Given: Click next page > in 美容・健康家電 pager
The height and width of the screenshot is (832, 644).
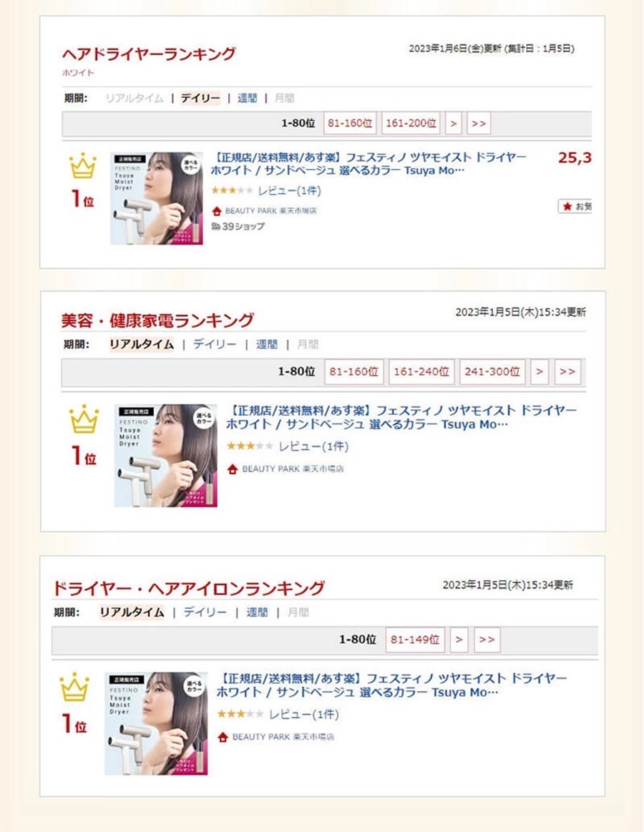Looking at the screenshot, I should point(540,371).
